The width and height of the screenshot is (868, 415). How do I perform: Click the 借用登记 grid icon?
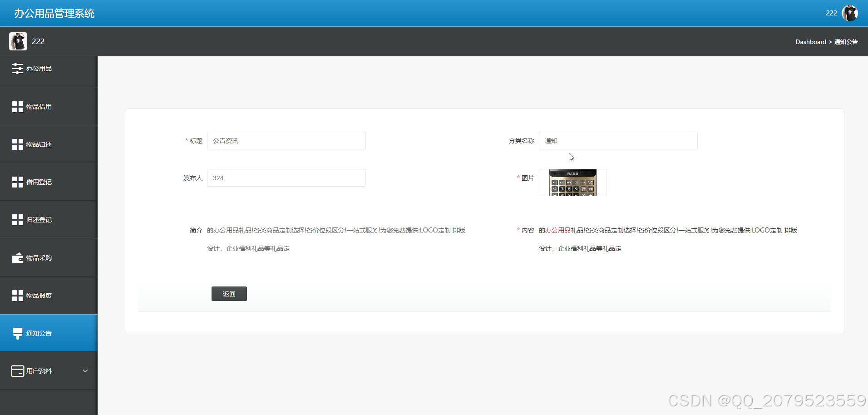[17, 182]
